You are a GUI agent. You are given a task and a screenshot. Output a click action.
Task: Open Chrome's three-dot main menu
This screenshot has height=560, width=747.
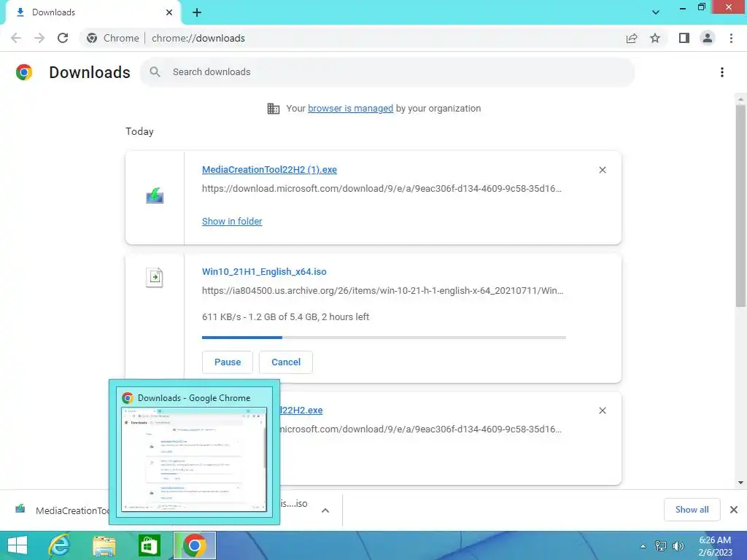731,38
